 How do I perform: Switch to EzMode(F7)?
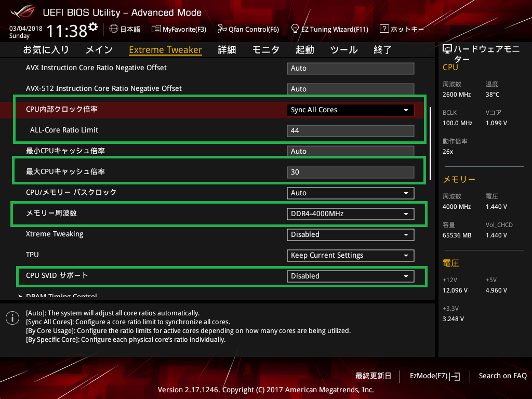(x=435, y=376)
